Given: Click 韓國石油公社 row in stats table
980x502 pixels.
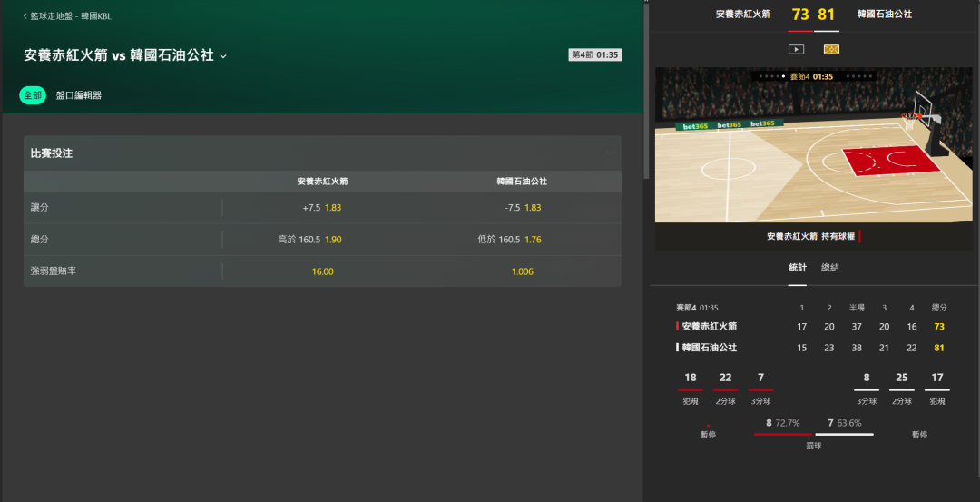Looking at the screenshot, I should [x=811, y=348].
